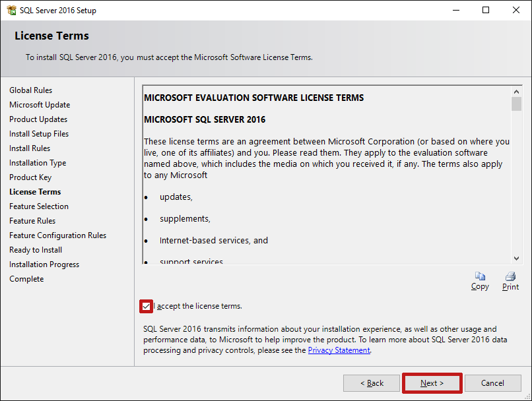The width and height of the screenshot is (532, 401).
Task: Open the Product Key step
Action: tap(30, 177)
